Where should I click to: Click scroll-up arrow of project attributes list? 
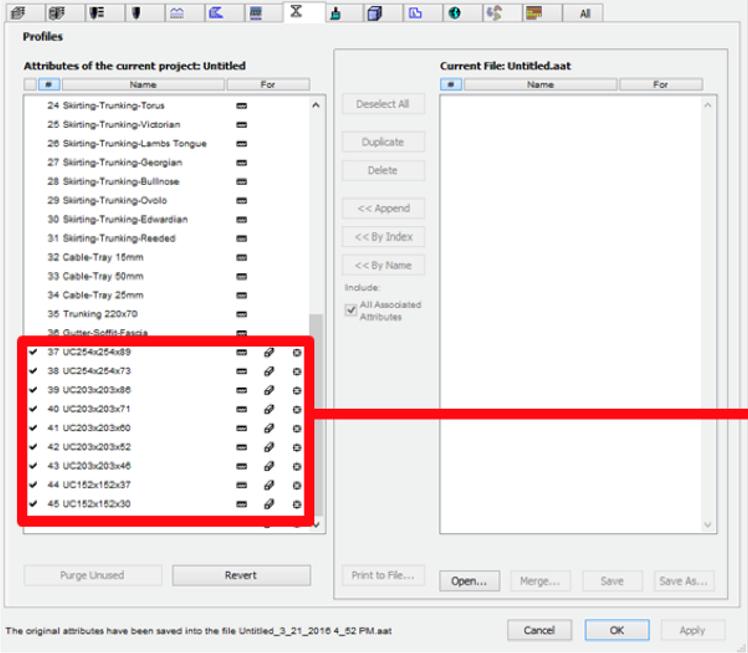point(316,105)
